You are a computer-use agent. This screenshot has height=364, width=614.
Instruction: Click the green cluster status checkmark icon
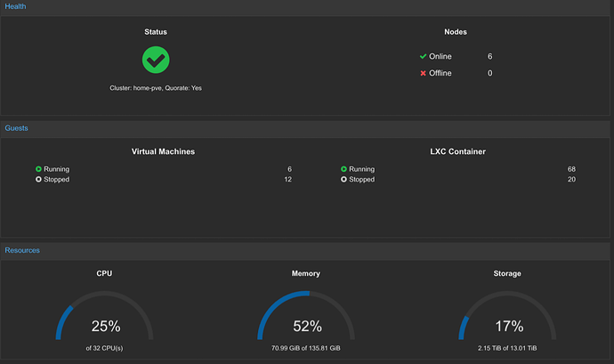pos(156,60)
